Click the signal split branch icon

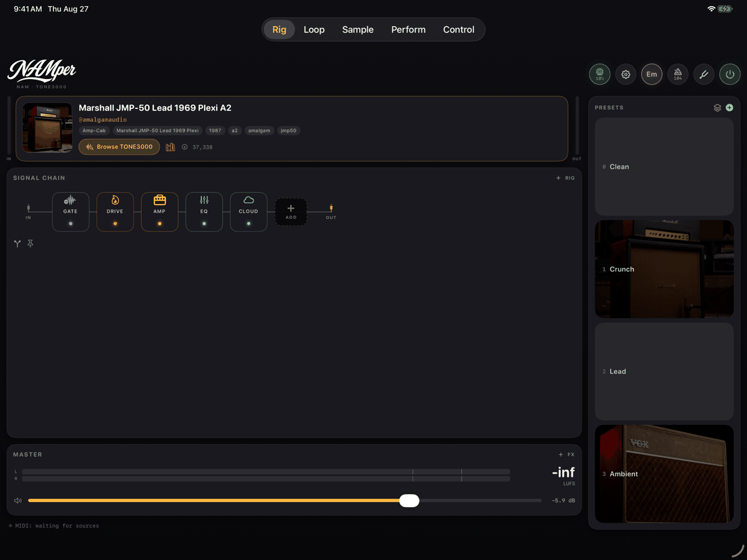click(17, 244)
